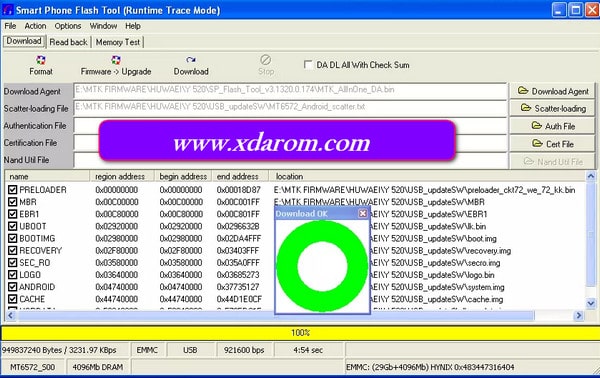Click the EMMC status bar cell
The width and height of the screenshot is (600, 378).
point(147,350)
